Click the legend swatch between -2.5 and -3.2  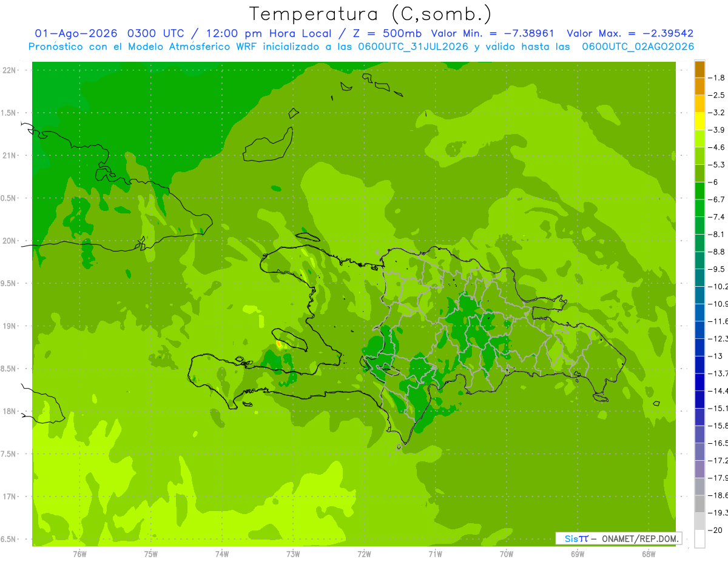point(699,104)
